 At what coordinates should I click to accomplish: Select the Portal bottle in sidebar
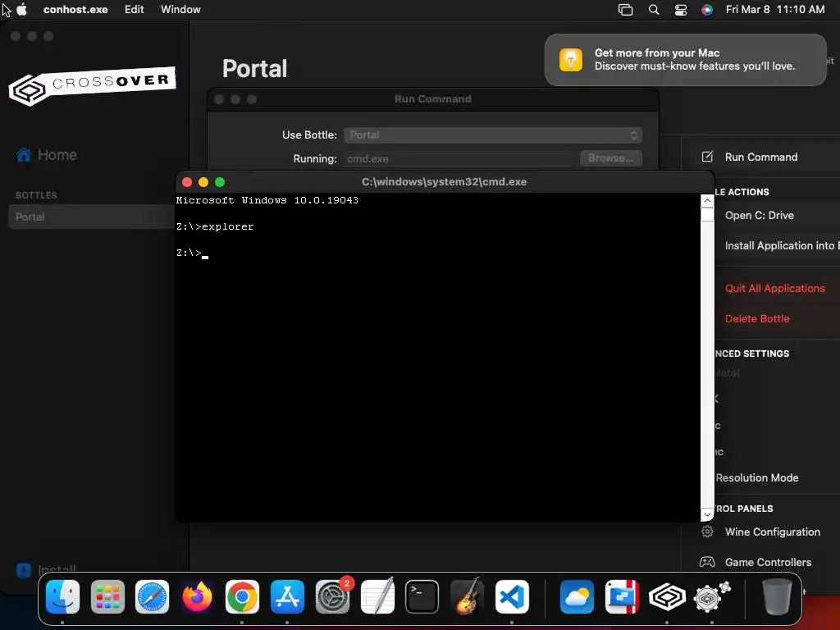pyautogui.click(x=92, y=217)
